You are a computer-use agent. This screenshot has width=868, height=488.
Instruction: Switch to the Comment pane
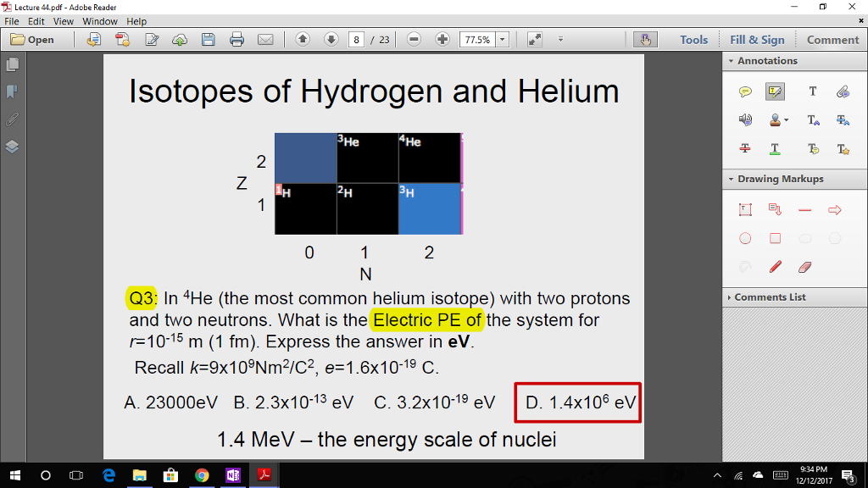coord(832,39)
